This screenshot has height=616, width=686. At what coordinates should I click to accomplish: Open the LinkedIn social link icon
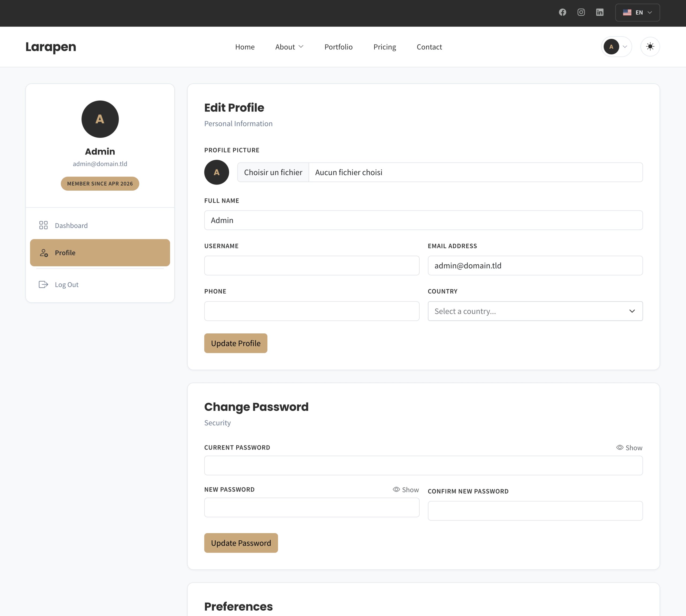pyautogui.click(x=599, y=13)
